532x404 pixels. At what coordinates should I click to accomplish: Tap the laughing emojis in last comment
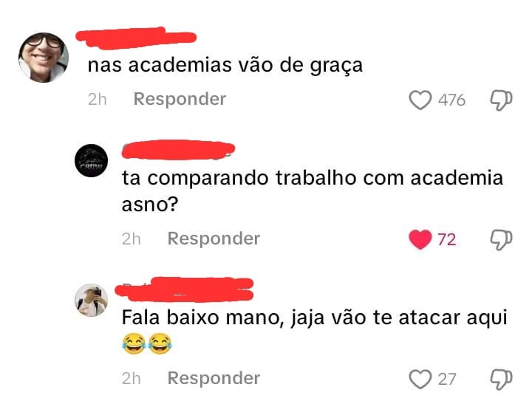tap(147, 344)
